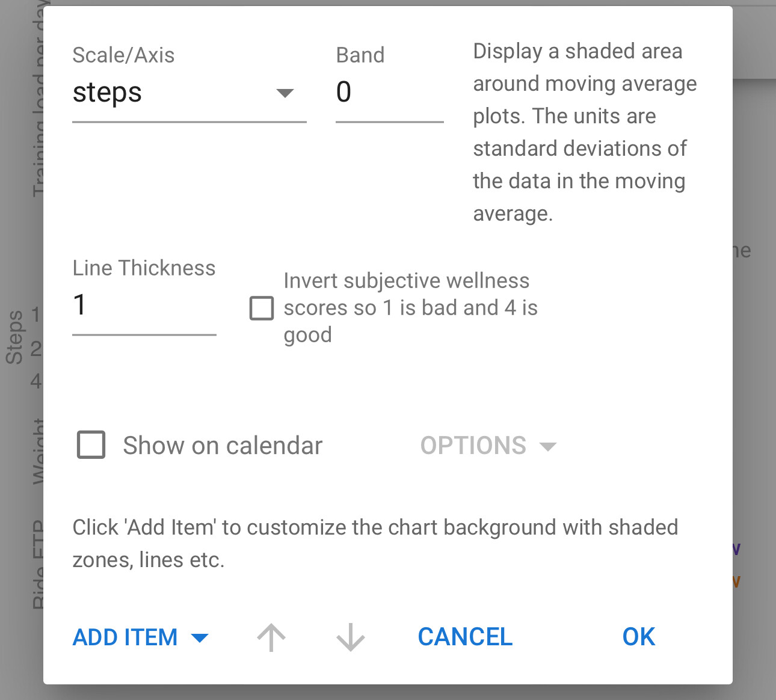Click the Options caret icon

[x=548, y=446]
